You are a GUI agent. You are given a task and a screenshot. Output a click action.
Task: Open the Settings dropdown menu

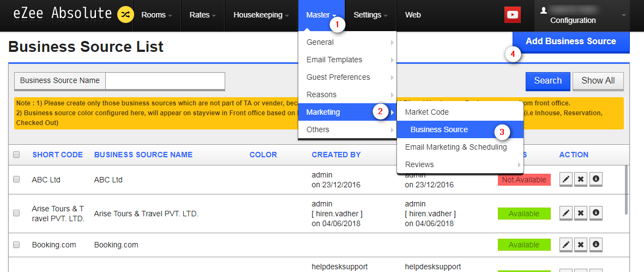point(371,15)
